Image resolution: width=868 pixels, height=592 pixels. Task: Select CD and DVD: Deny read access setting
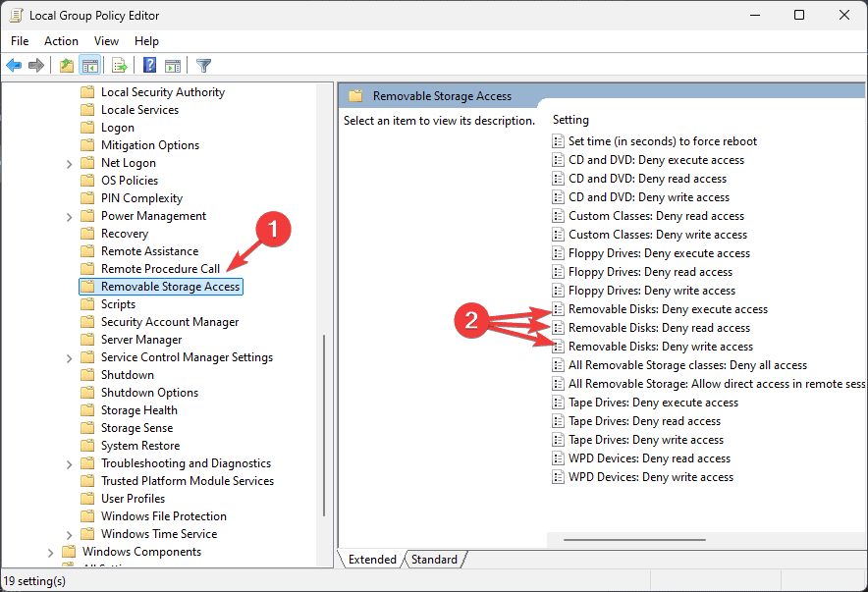(x=647, y=179)
